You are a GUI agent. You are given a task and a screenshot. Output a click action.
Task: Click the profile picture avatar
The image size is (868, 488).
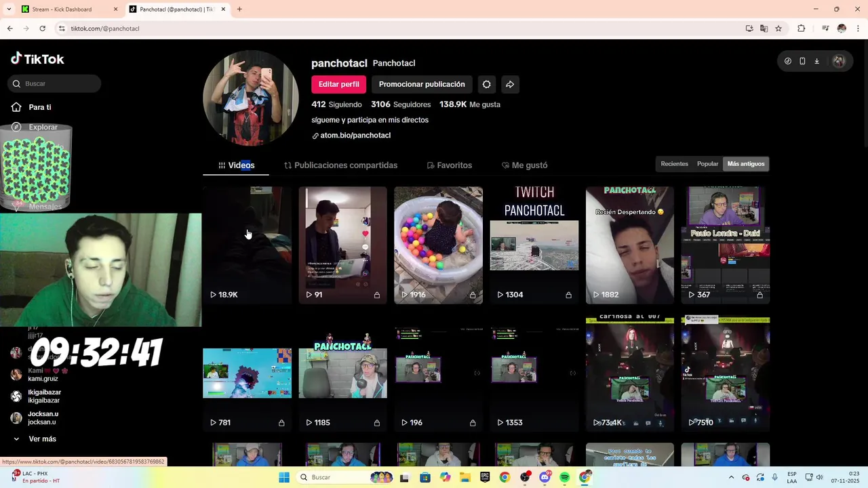point(251,98)
